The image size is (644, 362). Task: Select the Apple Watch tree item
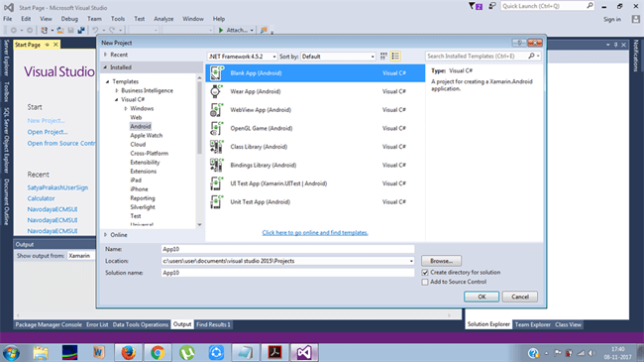(x=147, y=135)
